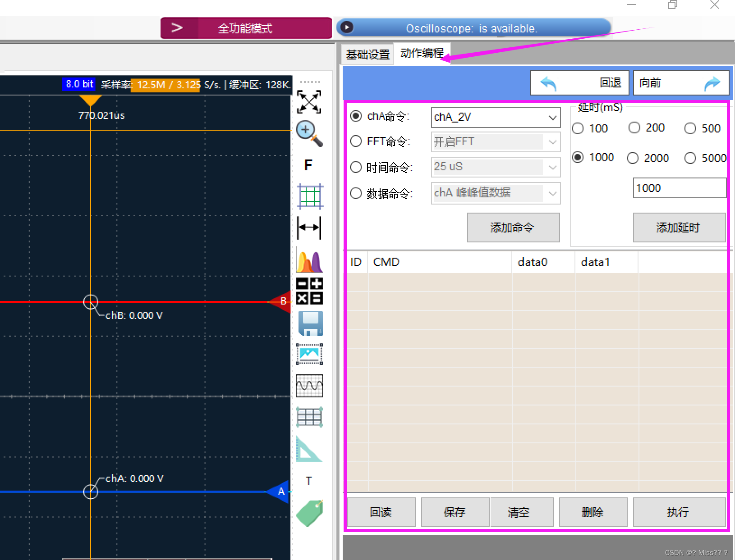This screenshot has width=735, height=560.
Task: Click the 保存 button
Action: pyautogui.click(x=455, y=512)
